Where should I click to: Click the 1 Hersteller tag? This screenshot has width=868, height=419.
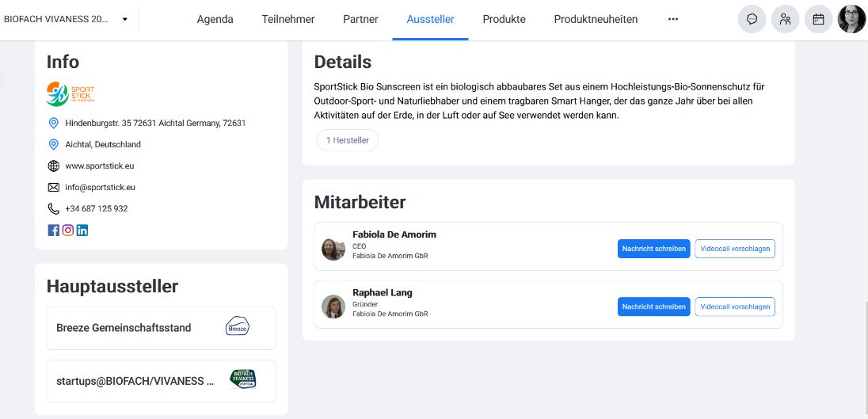(x=348, y=140)
